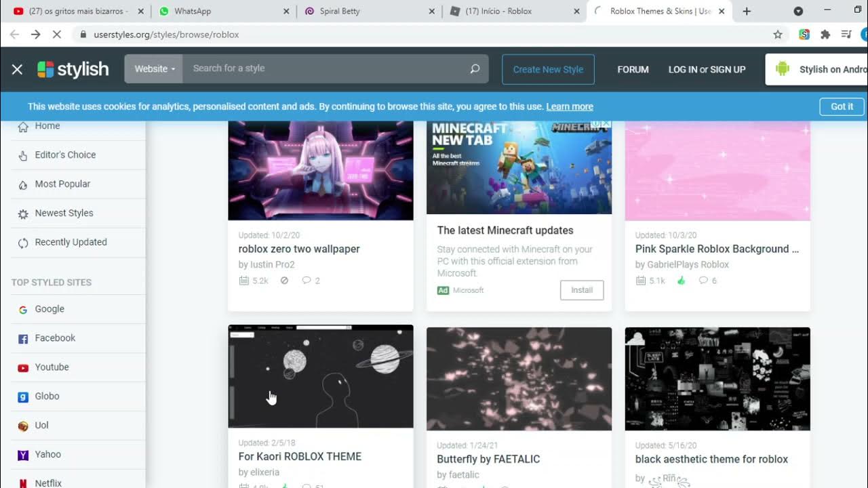Viewport: 868px width, 488px height.
Task: Select Uol under Top Styled Sites
Action: point(42,426)
